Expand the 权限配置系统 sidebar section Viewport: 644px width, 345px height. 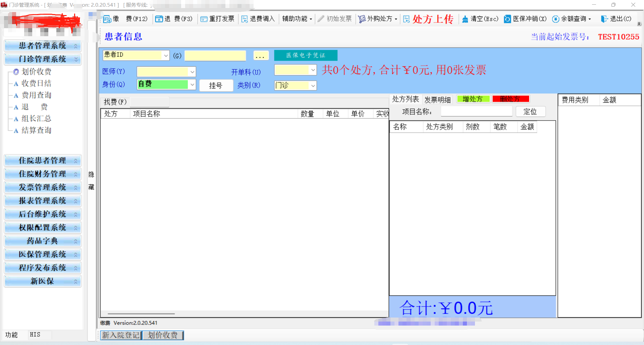click(x=43, y=228)
